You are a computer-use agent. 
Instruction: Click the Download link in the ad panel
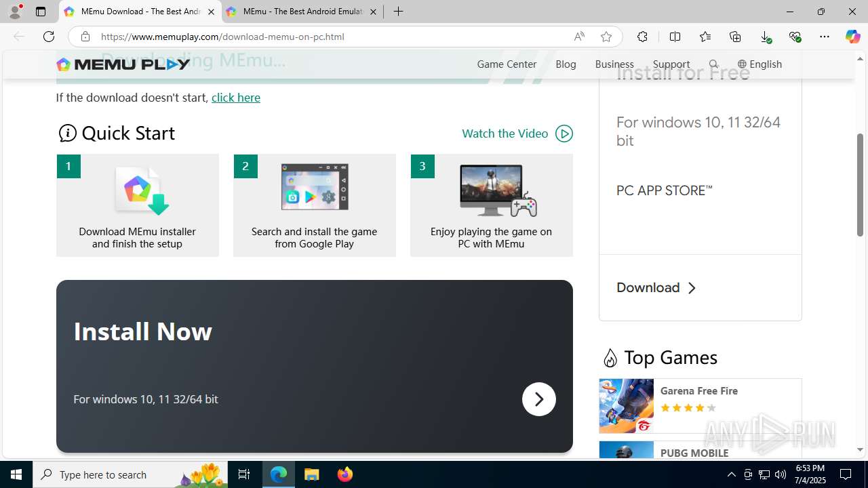[x=648, y=287]
